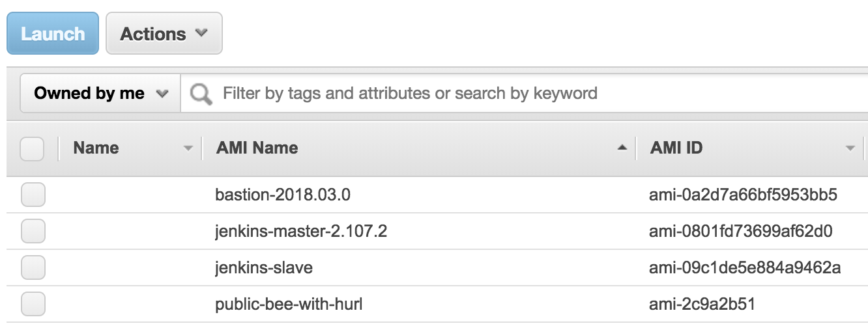Expand the Owned by me filter dropdown

coord(100,94)
